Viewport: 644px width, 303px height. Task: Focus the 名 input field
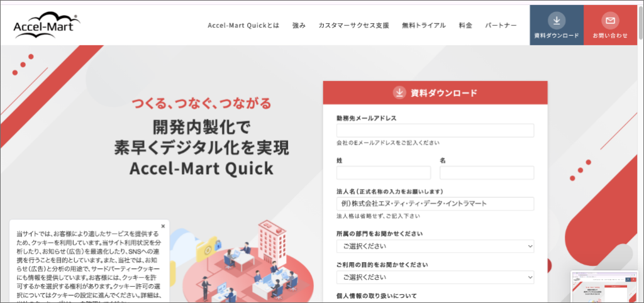click(x=487, y=173)
